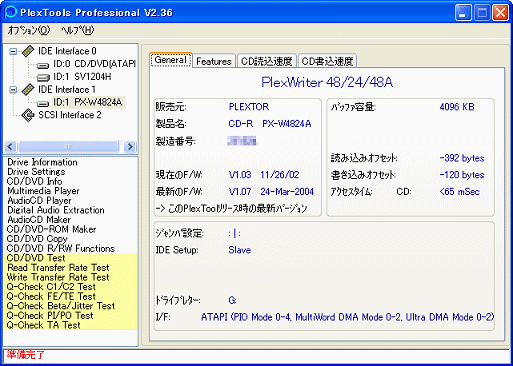
Task: Switch to the General tab
Action: pos(171,60)
